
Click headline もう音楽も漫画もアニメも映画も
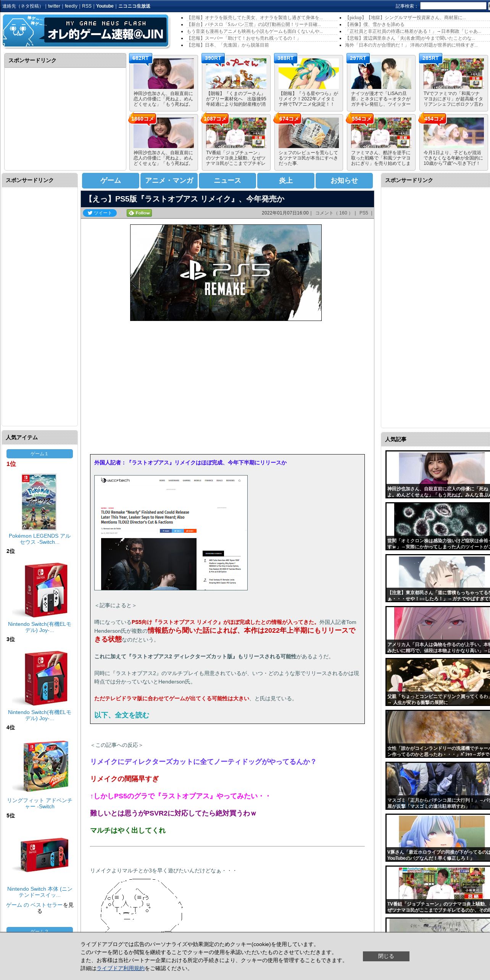[x=255, y=31]
